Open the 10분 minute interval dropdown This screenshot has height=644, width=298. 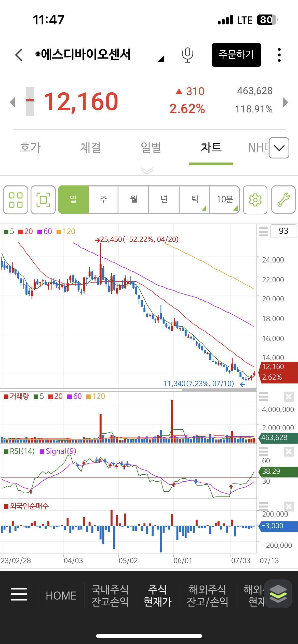tap(225, 199)
